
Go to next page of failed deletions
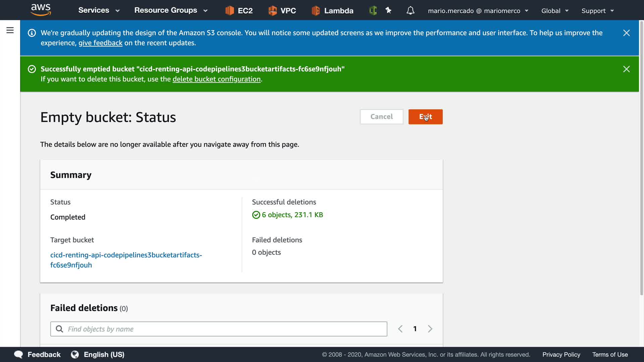[x=430, y=329]
